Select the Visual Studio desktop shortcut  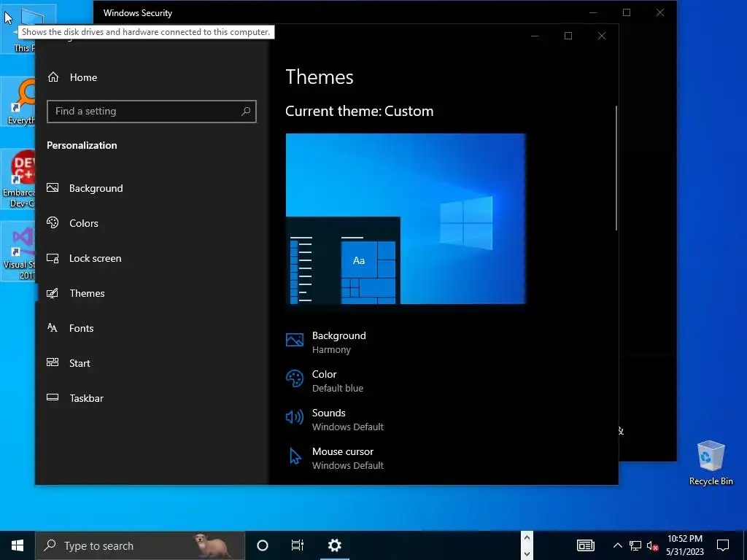(18, 252)
